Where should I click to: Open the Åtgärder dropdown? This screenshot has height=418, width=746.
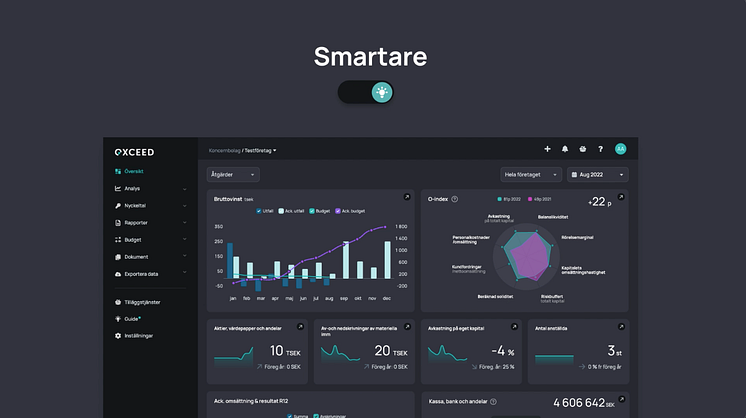(233, 174)
